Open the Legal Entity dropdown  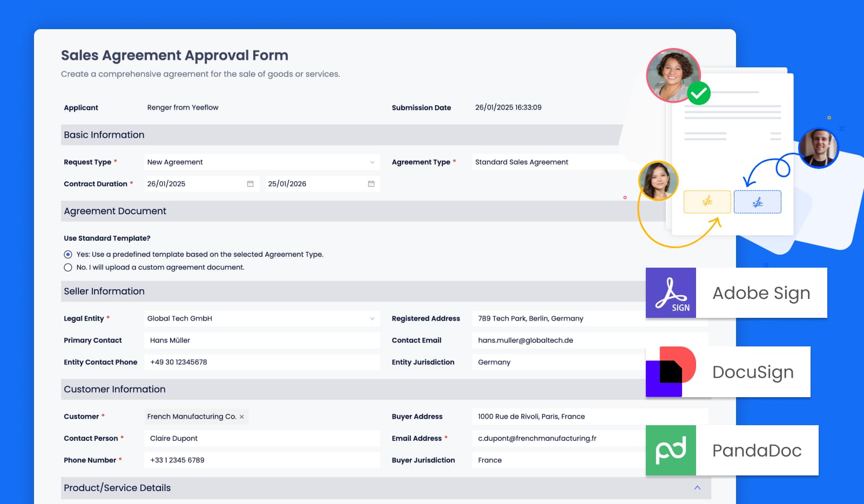[x=372, y=318]
